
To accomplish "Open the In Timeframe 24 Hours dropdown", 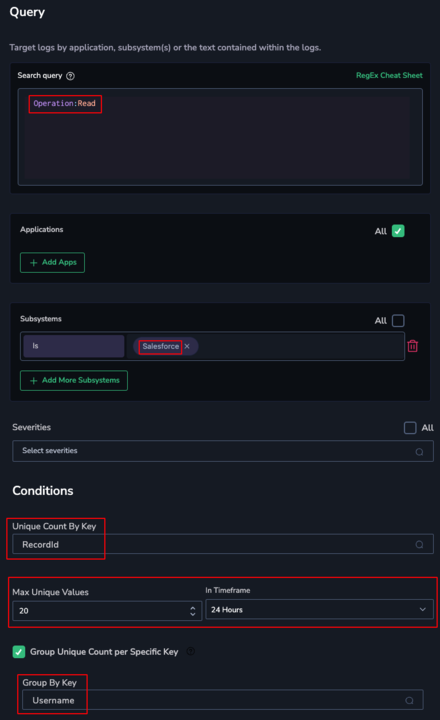I will click(319, 610).
